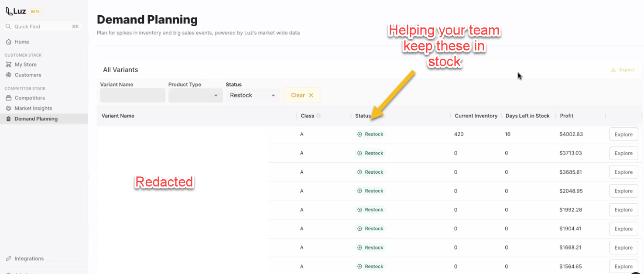Focus the Variant Name filter field

(x=133, y=96)
